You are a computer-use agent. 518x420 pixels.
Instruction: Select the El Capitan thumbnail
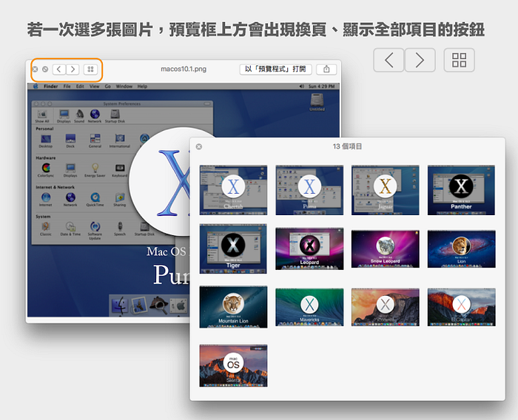(461, 307)
